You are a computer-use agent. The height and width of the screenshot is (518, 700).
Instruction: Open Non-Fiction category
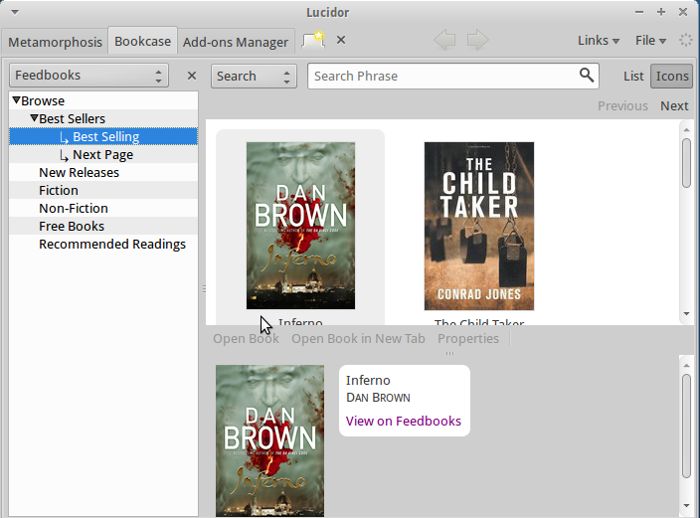[73, 208]
